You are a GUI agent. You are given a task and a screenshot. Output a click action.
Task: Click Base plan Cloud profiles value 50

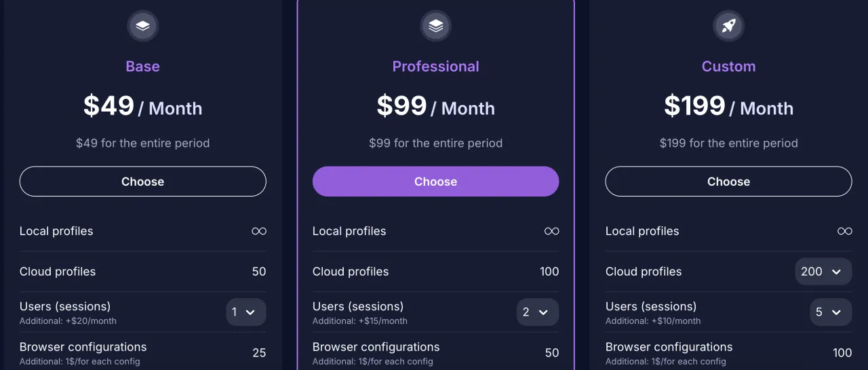[x=259, y=272]
